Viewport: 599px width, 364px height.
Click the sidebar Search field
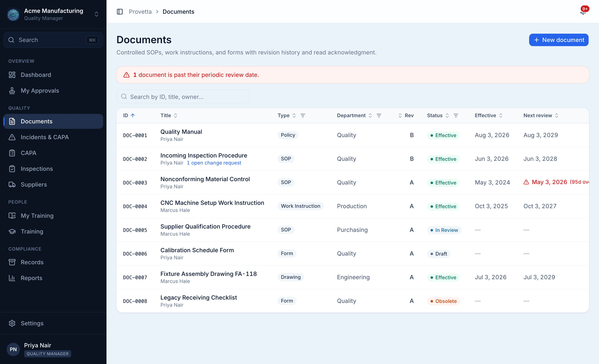pyautogui.click(x=53, y=40)
